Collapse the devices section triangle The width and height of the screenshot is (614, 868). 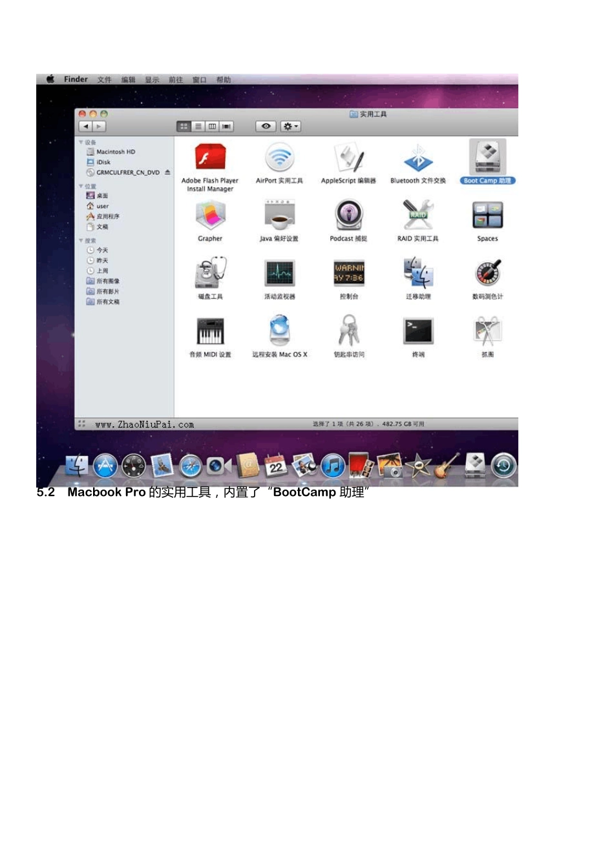[81, 142]
